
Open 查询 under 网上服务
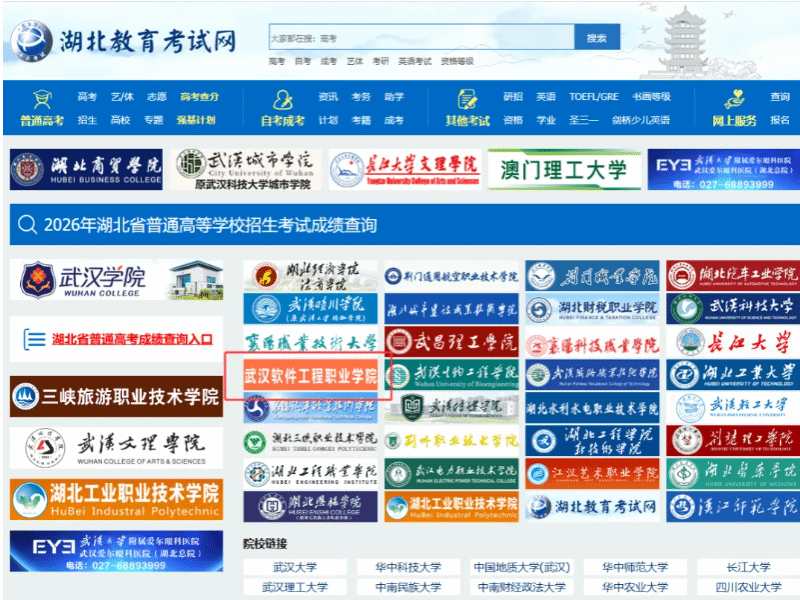tap(780, 97)
